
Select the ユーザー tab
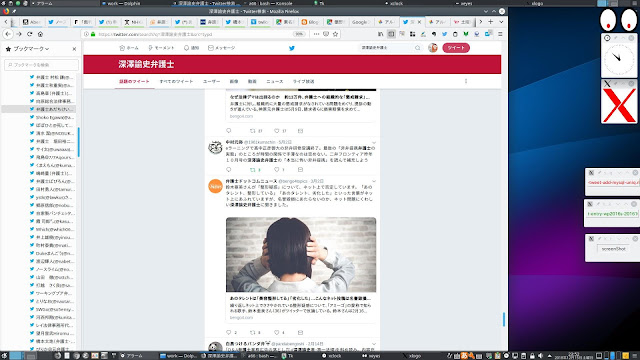[211, 81]
